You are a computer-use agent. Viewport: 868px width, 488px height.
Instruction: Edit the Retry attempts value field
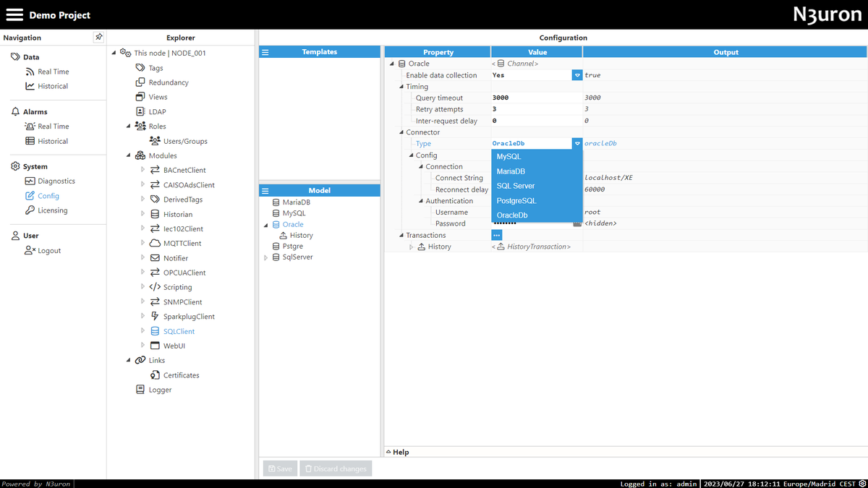click(x=537, y=109)
